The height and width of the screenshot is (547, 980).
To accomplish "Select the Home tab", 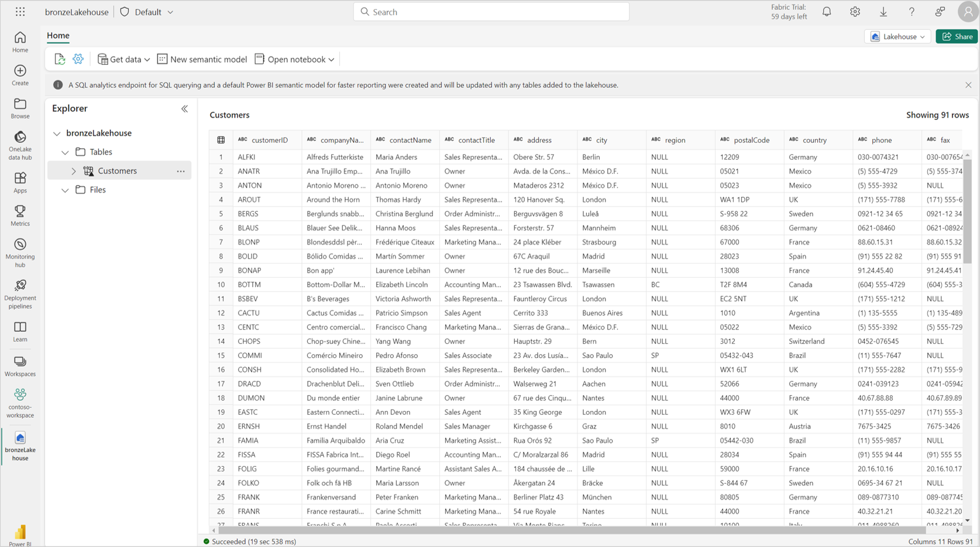I will [x=58, y=36].
